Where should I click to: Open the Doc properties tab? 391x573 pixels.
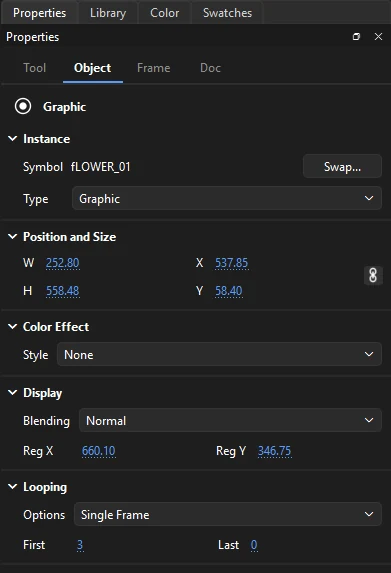pos(210,68)
